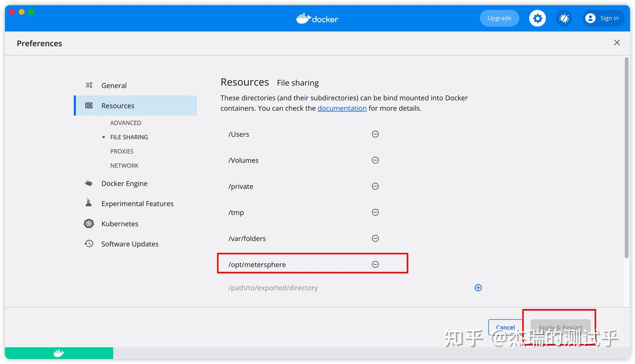The image size is (635, 364).
Task: Open the documentation link
Action: point(342,108)
